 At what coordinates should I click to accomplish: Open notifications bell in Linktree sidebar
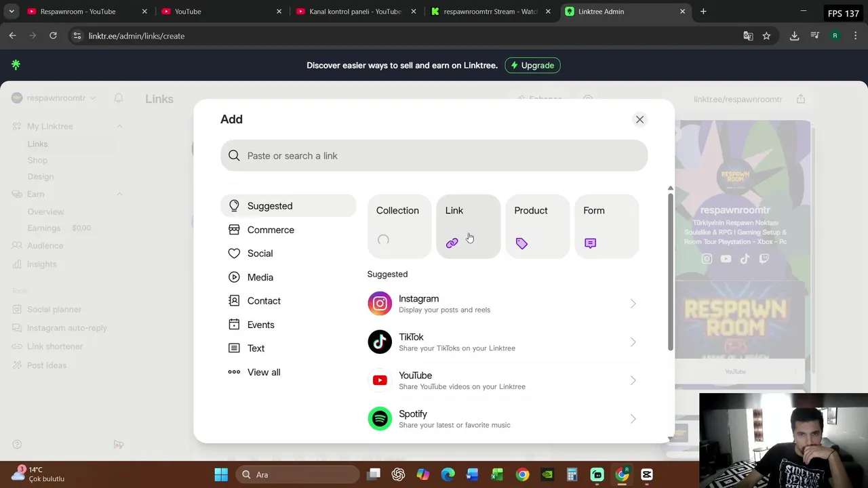tap(119, 98)
